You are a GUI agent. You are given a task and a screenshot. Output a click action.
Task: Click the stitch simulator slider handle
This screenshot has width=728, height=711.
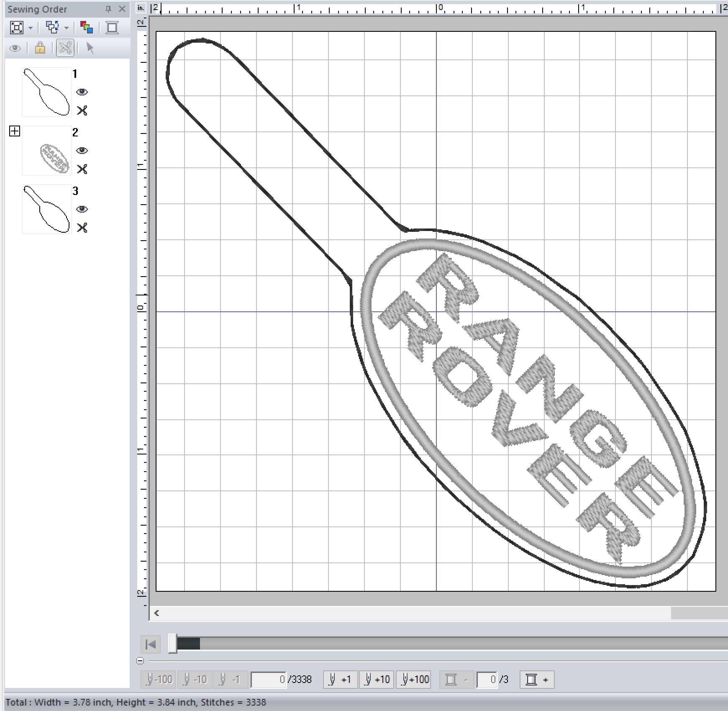[173, 644]
